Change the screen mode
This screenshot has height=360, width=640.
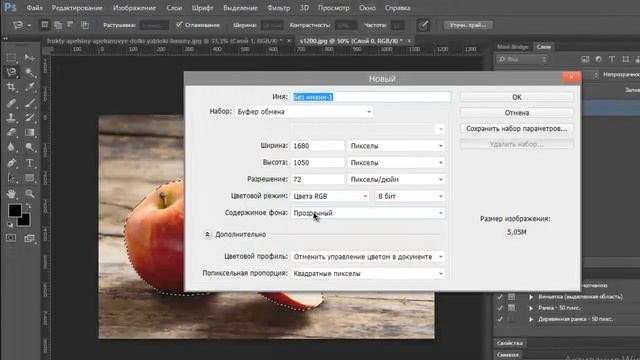(x=29, y=238)
